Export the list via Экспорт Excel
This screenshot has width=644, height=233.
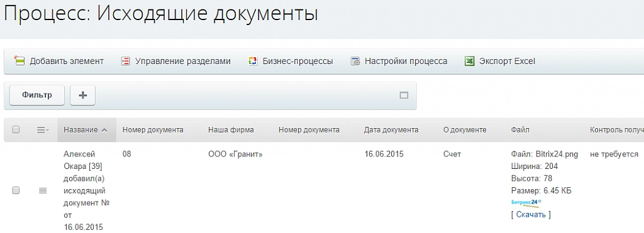click(500, 61)
